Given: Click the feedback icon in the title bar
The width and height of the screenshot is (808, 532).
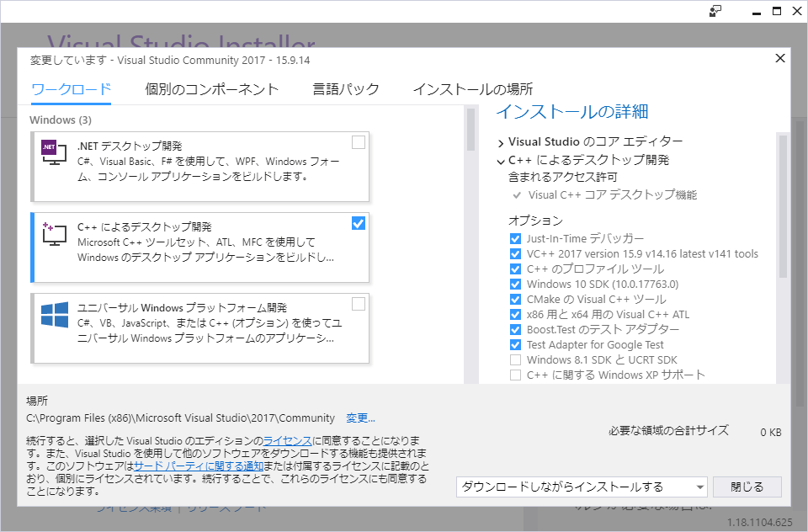Looking at the screenshot, I should tap(715, 11).
